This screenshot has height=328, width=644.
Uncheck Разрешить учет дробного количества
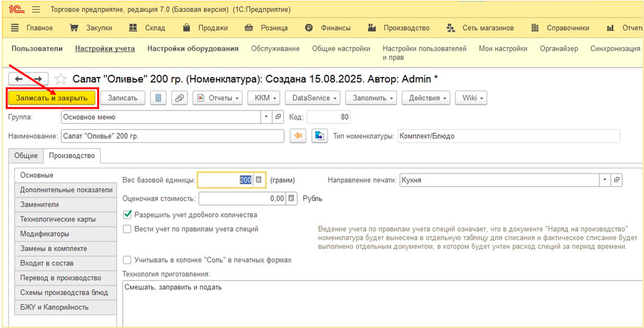128,215
